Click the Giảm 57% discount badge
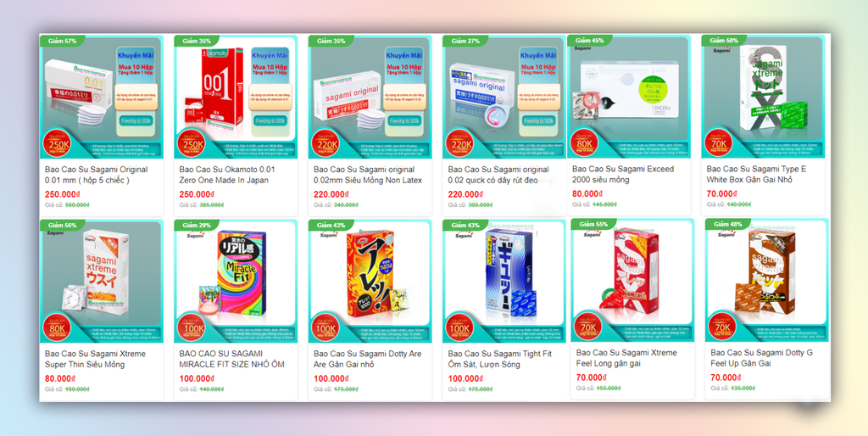This screenshot has height=436, width=868. [x=61, y=41]
